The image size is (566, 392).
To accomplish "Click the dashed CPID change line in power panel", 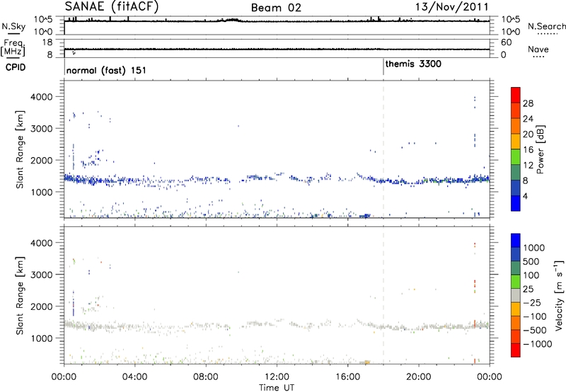I will (x=383, y=149).
